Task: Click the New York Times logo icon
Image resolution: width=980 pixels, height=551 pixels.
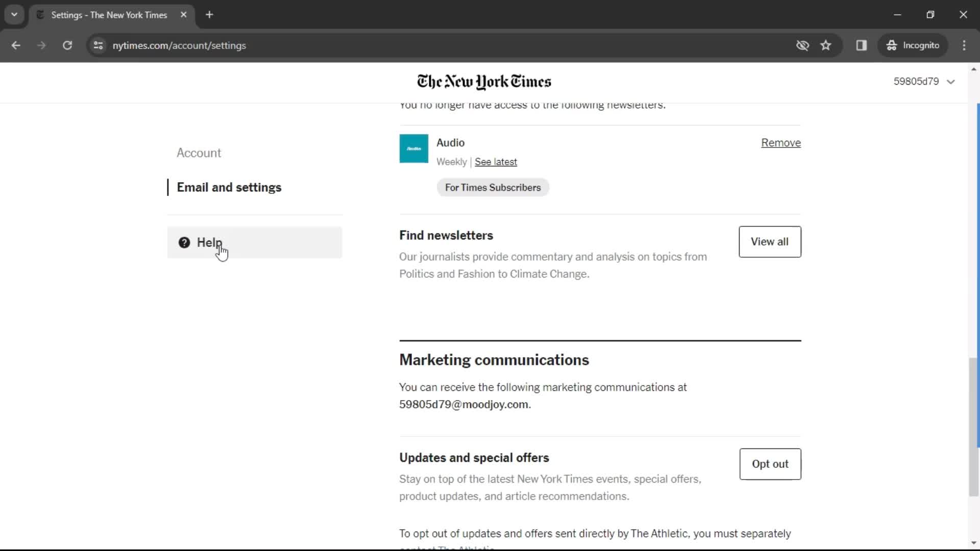Action: pos(484,82)
